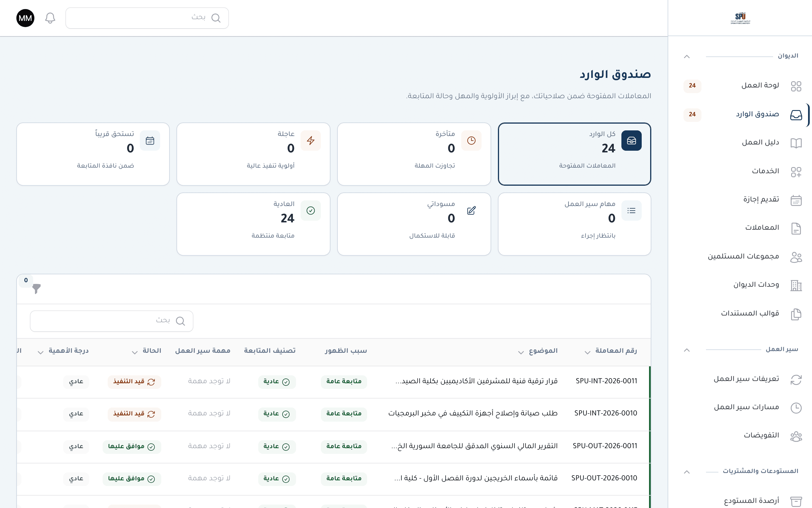Select the كل الوارد summary card
Screen dimensions: 812x508
pos(574,154)
